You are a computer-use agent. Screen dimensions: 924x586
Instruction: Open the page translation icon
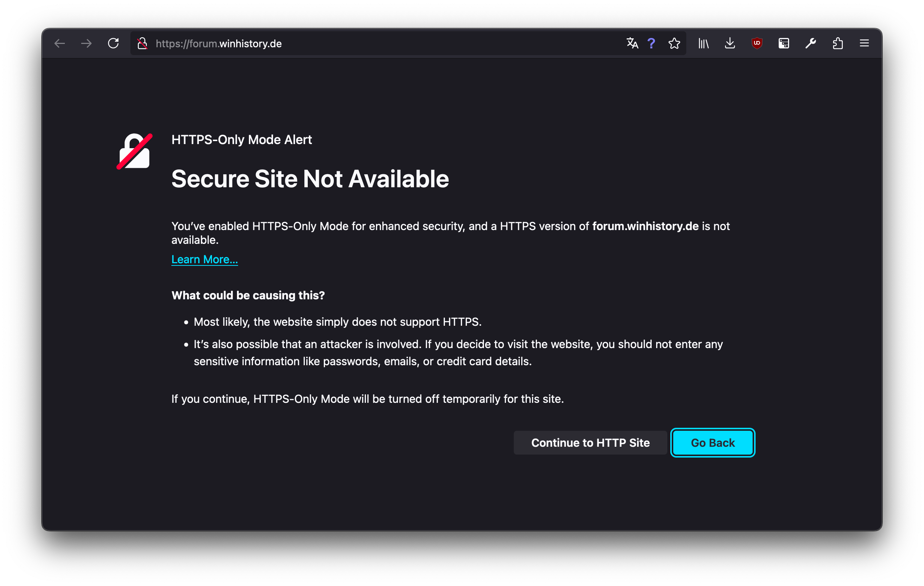tap(632, 43)
